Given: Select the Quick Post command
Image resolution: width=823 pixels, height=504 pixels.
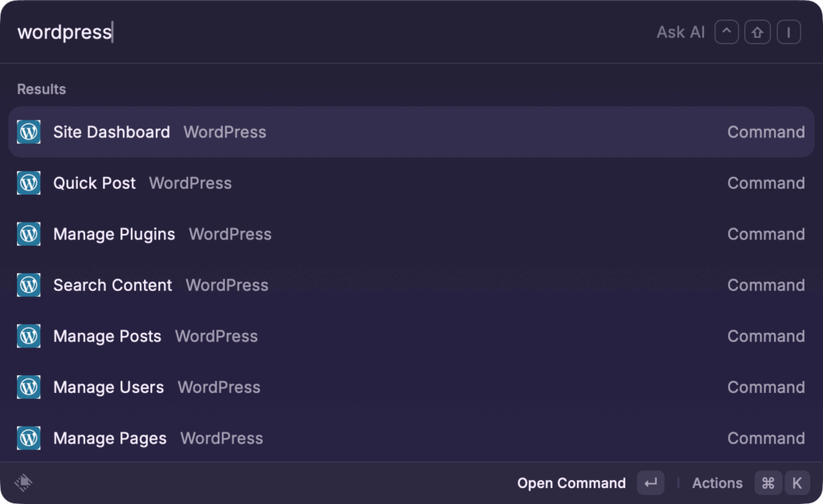Looking at the screenshot, I should pyautogui.click(x=411, y=182).
